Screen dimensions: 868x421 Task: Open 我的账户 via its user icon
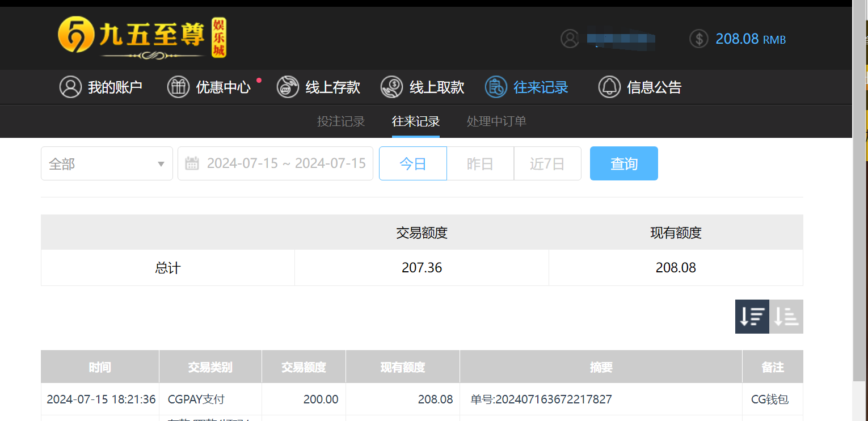point(70,87)
